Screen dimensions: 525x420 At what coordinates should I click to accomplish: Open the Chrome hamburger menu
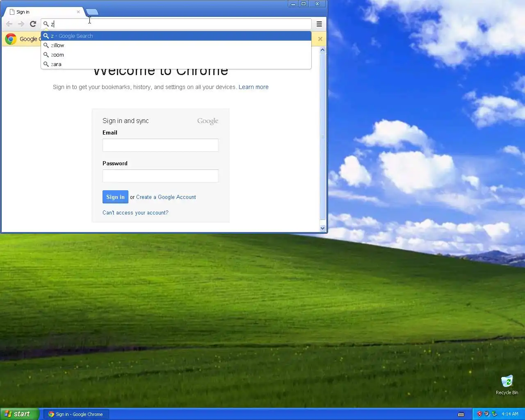coord(319,24)
